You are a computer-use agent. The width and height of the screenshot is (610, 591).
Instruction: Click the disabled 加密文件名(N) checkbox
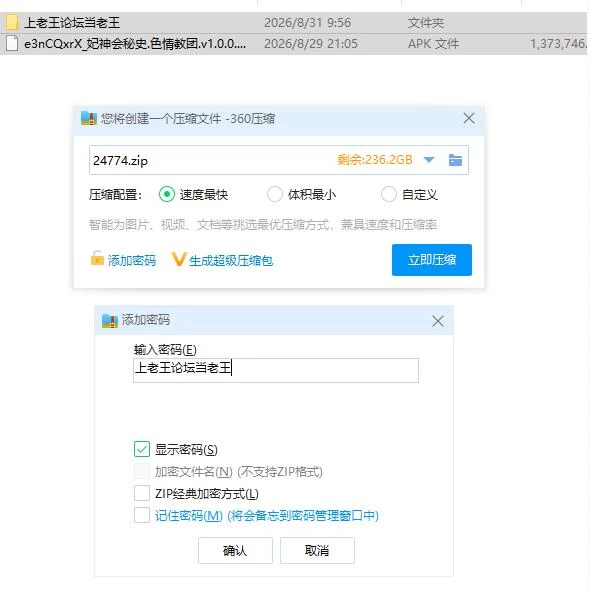point(142,471)
